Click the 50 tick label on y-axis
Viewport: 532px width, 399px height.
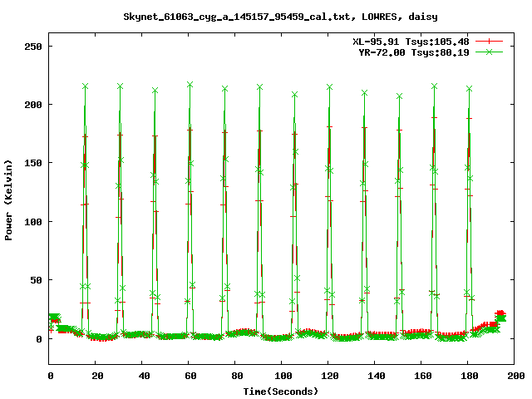tap(37, 280)
